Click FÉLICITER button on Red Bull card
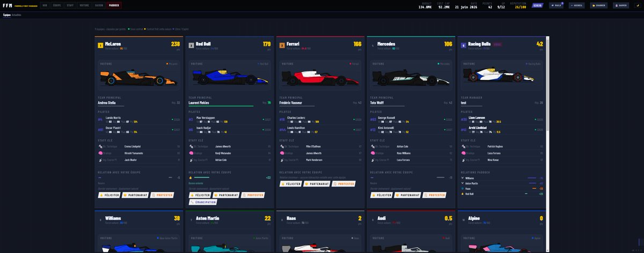Viewport: 644px width, 253px height. (200, 195)
